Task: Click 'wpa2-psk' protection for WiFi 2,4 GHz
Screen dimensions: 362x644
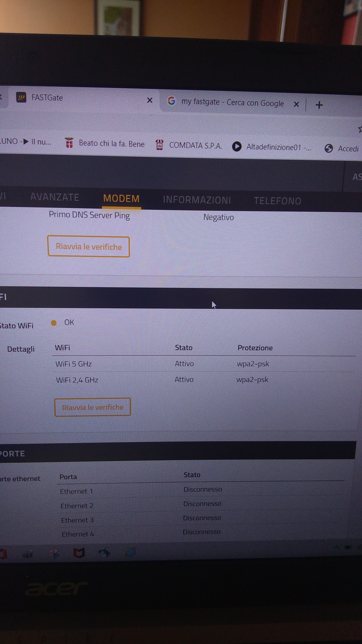Action: coord(252,380)
